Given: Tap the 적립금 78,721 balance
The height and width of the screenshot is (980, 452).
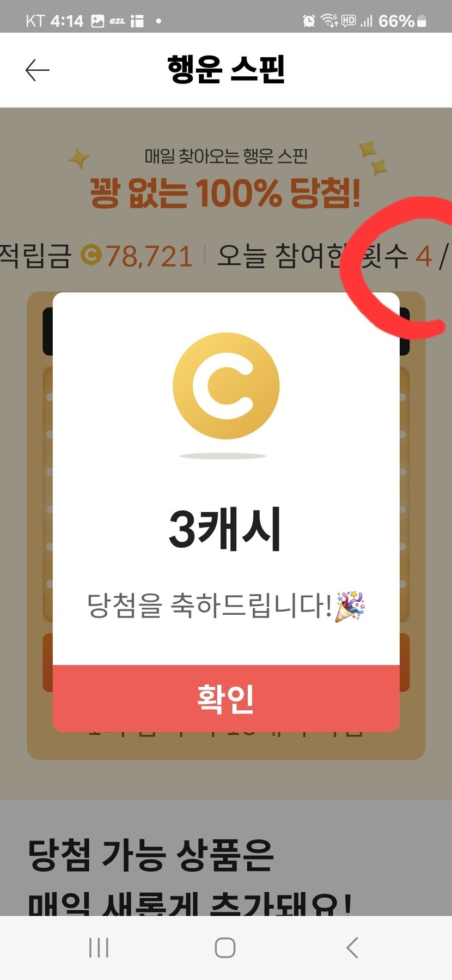Looking at the screenshot, I should (96, 256).
